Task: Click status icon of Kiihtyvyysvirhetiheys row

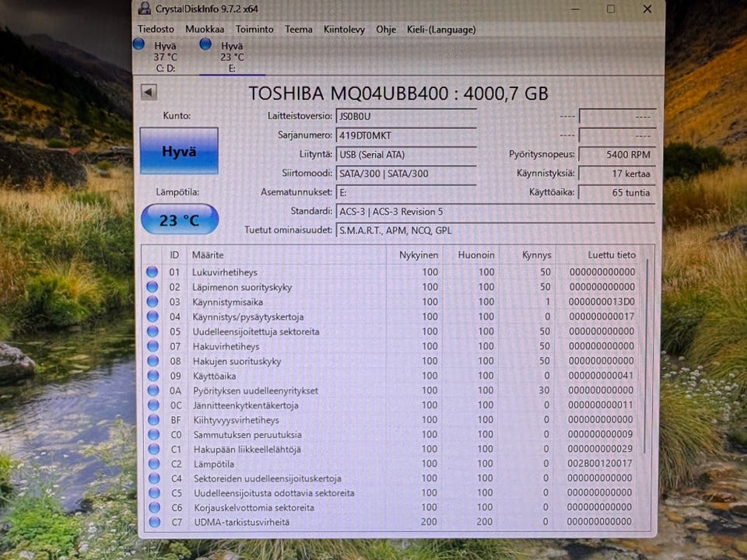Action: 153,419
